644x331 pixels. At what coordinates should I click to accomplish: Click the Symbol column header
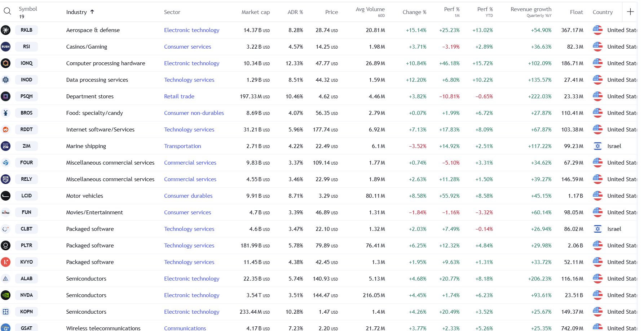[x=28, y=9]
